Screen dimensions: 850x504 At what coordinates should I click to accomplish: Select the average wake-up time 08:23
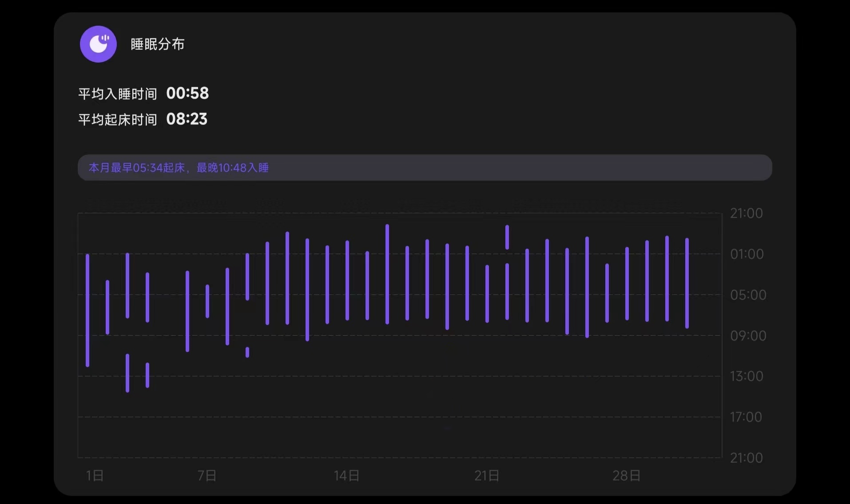click(187, 119)
